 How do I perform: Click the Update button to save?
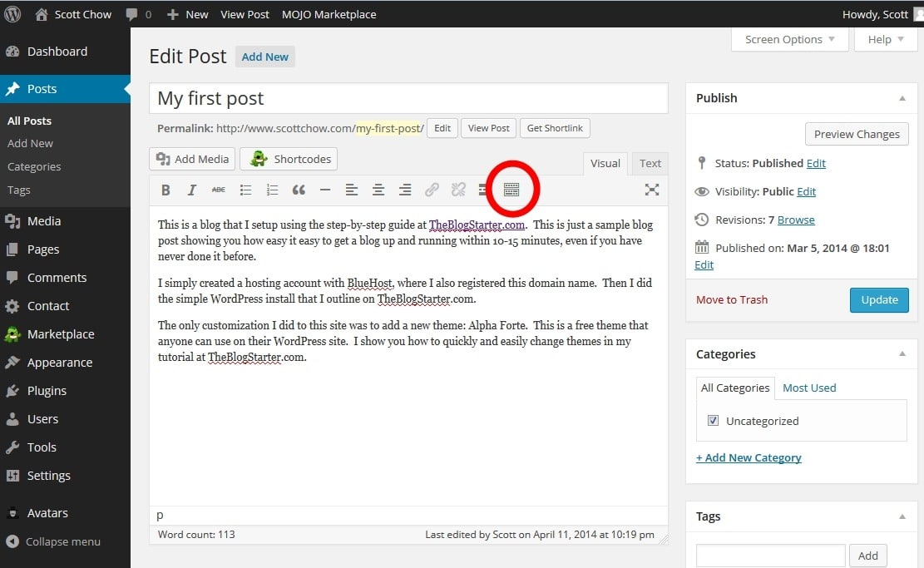point(879,299)
